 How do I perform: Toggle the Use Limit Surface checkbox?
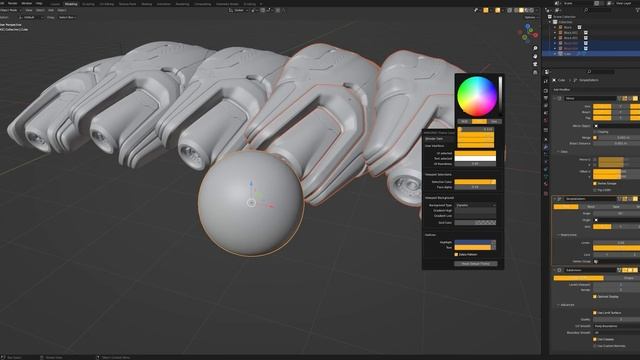pos(596,313)
